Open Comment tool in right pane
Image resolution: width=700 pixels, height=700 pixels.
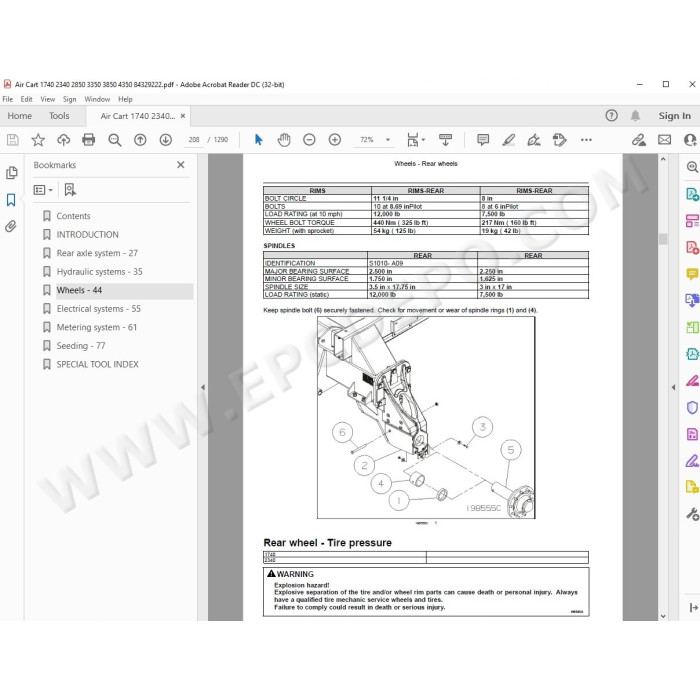click(x=692, y=274)
